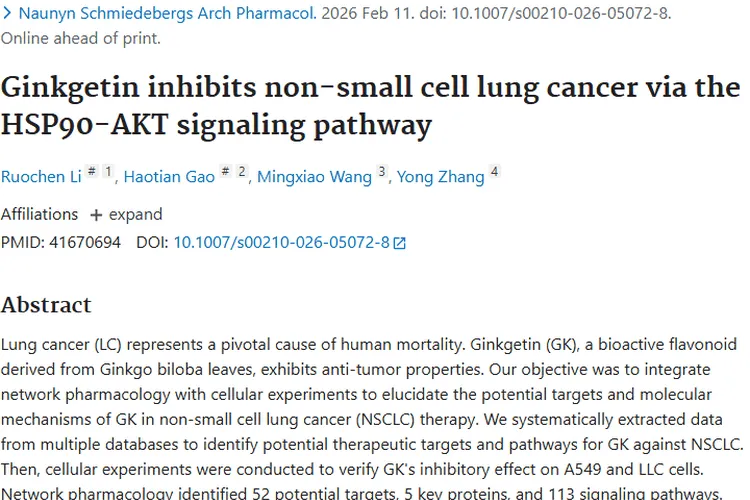750x500 pixels.
Task: Click the plus icon beside Affiliations
Action: pyautogui.click(x=96, y=215)
